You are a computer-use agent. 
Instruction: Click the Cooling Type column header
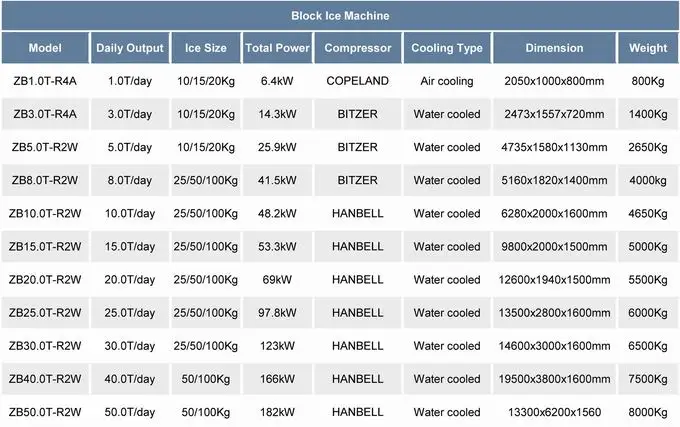[x=447, y=48]
